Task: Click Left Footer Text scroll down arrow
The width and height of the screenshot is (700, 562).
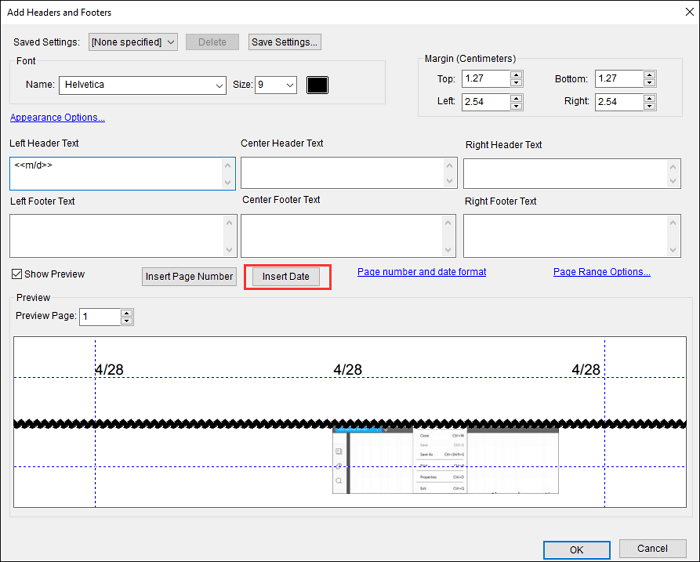Action: tap(229, 250)
